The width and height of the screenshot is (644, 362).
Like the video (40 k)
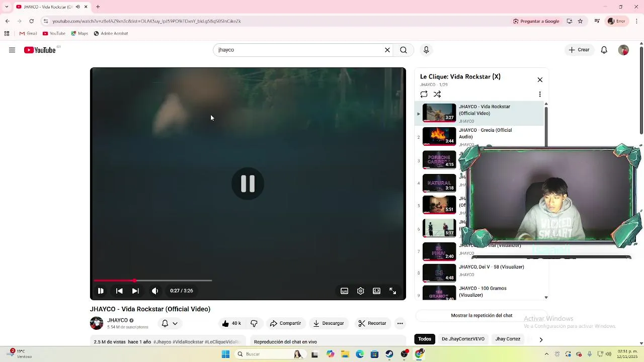point(231,323)
